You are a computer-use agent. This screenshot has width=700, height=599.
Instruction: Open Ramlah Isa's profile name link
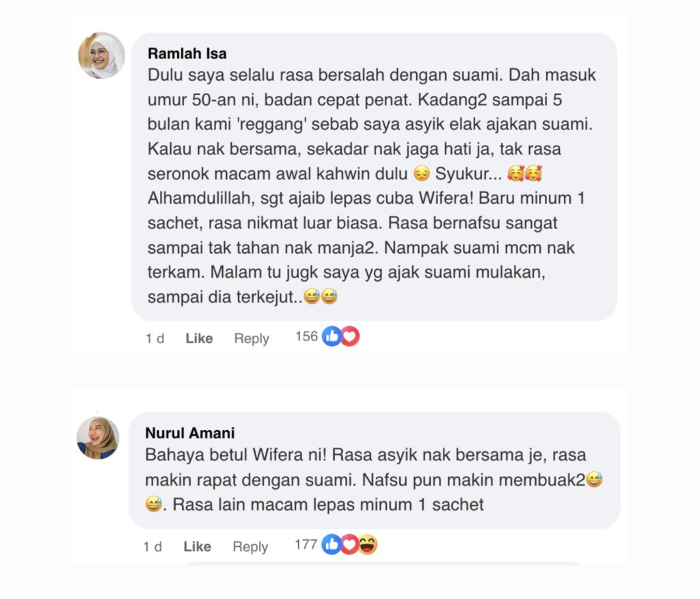(x=187, y=53)
